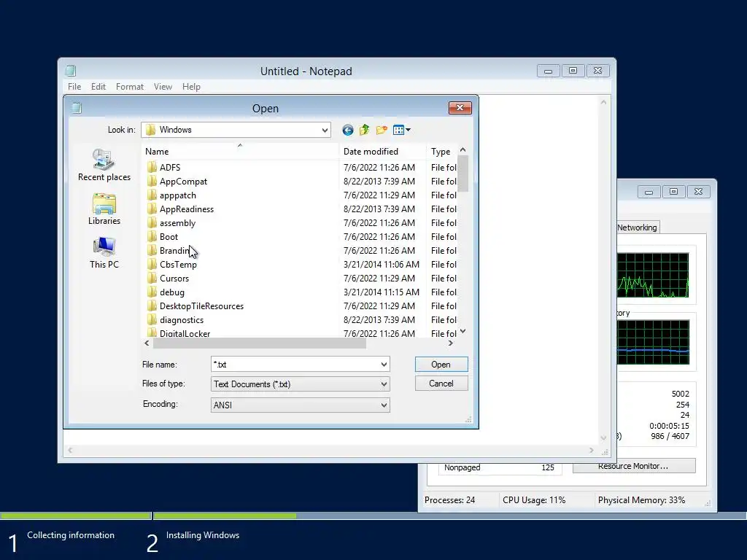
Task: Click Resource Monitor button in Task Manager
Action: pos(634,466)
